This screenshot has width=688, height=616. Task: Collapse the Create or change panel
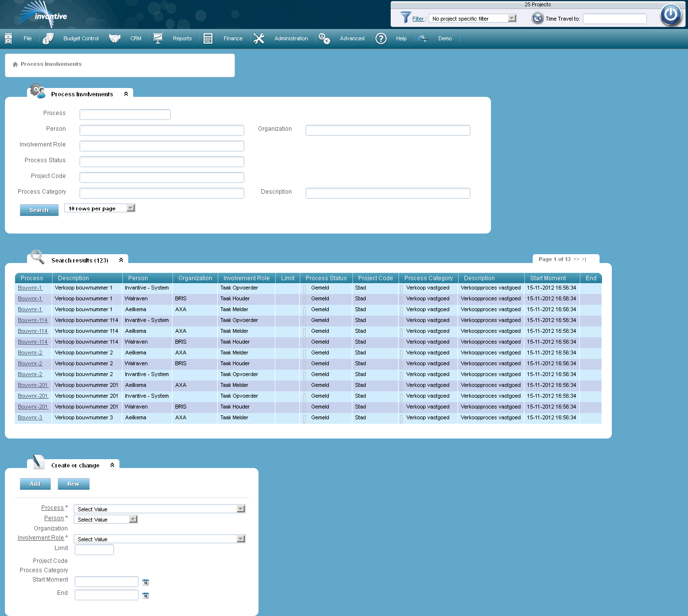click(113, 464)
